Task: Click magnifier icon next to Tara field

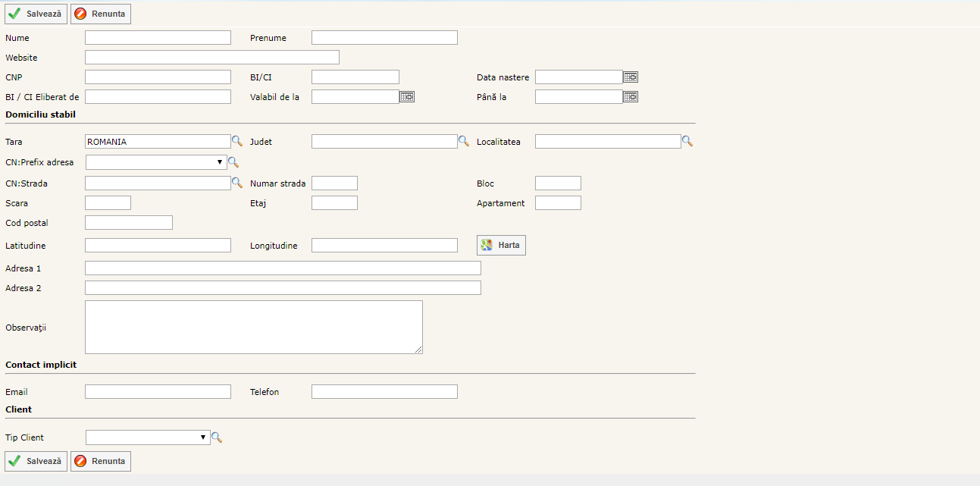Action: 237,141
